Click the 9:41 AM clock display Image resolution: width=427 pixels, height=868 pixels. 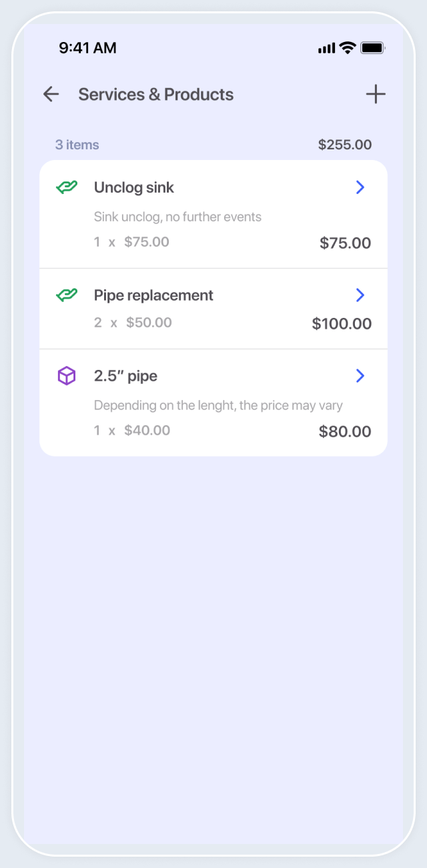click(88, 47)
